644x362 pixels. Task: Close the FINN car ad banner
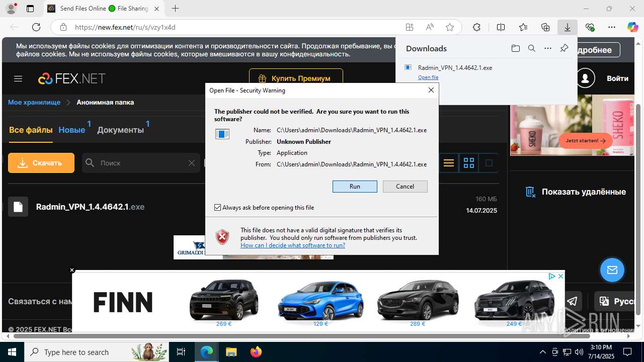coord(560,277)
